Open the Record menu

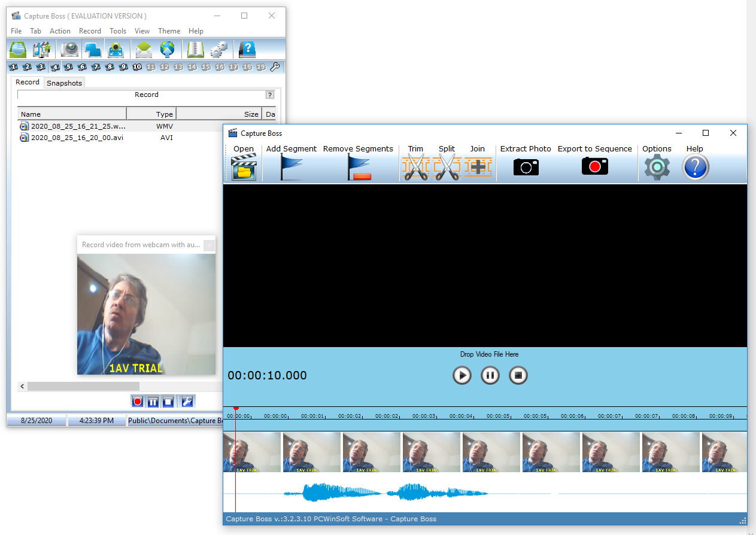coord(90,31)
